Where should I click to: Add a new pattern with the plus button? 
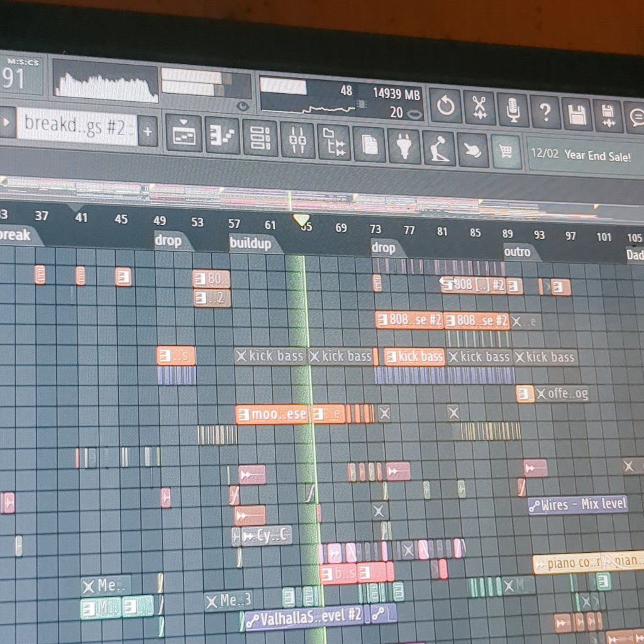click(x=148, y=131)
